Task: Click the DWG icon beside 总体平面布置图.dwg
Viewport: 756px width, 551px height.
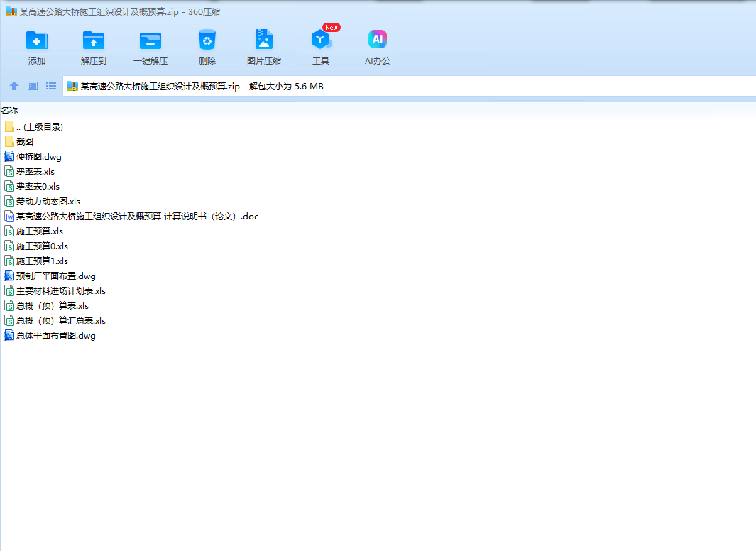Action: click(x=9, y=336)
